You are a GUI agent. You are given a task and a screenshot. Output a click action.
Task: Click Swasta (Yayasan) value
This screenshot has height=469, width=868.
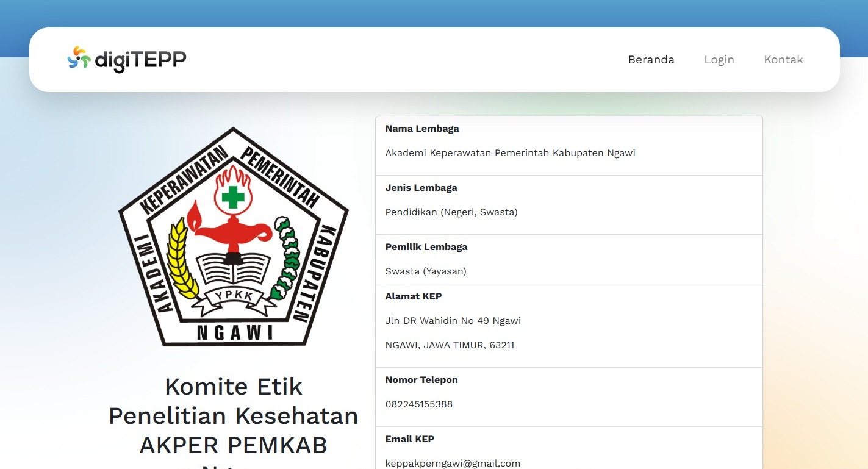point(426,271)
